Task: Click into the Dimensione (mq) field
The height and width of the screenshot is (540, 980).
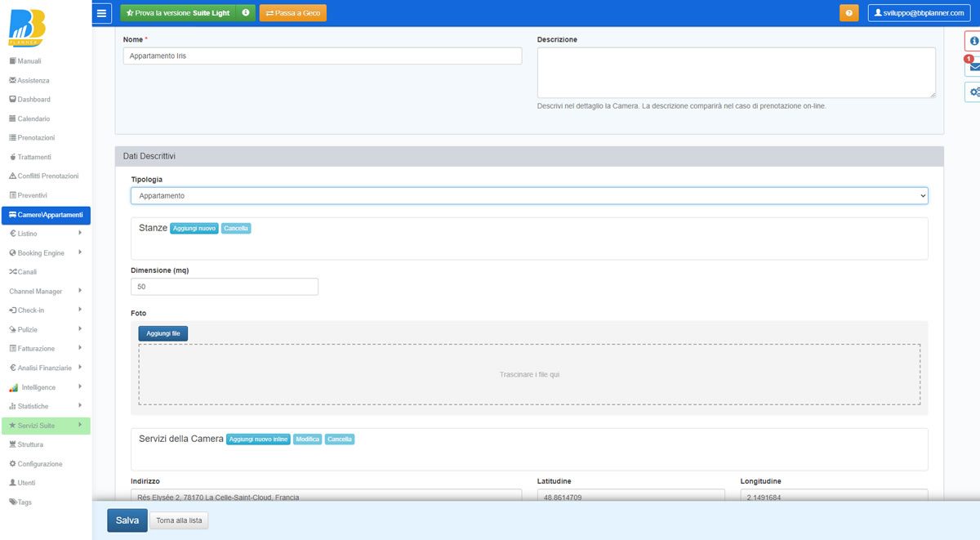Action: pos(224,287)
